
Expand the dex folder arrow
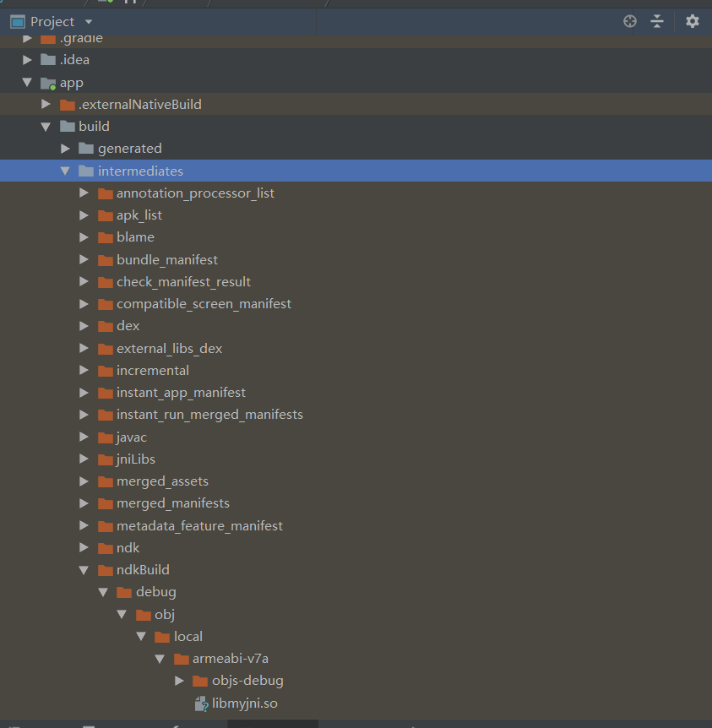84,326
